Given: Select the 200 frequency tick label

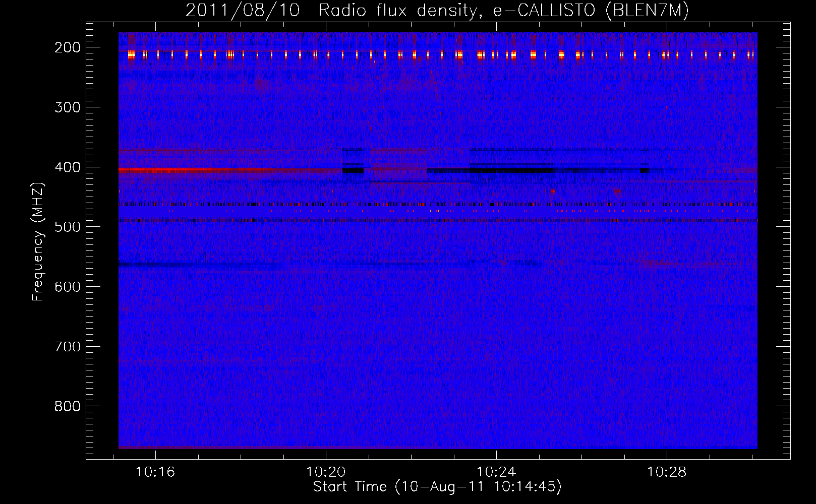Looking at the screenshot, I should coord(68,47).
